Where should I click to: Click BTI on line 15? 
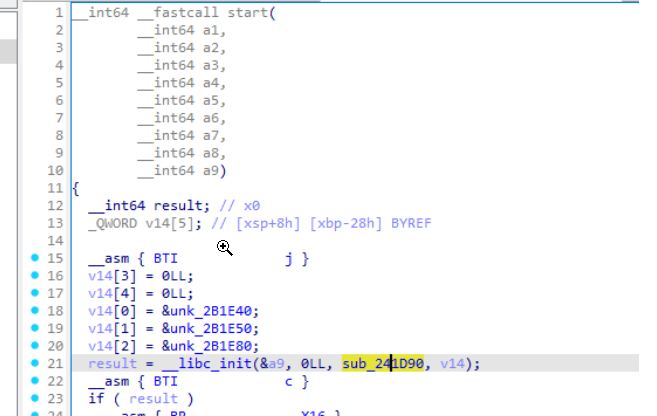pos(166,258)
